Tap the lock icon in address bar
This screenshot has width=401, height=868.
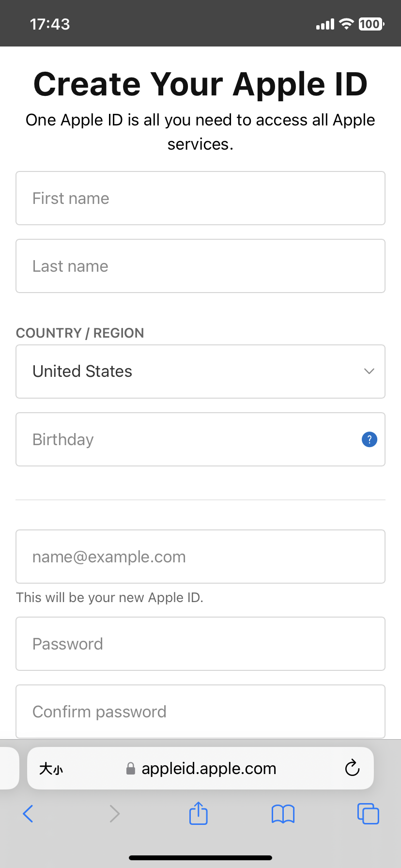coord(130,769)
